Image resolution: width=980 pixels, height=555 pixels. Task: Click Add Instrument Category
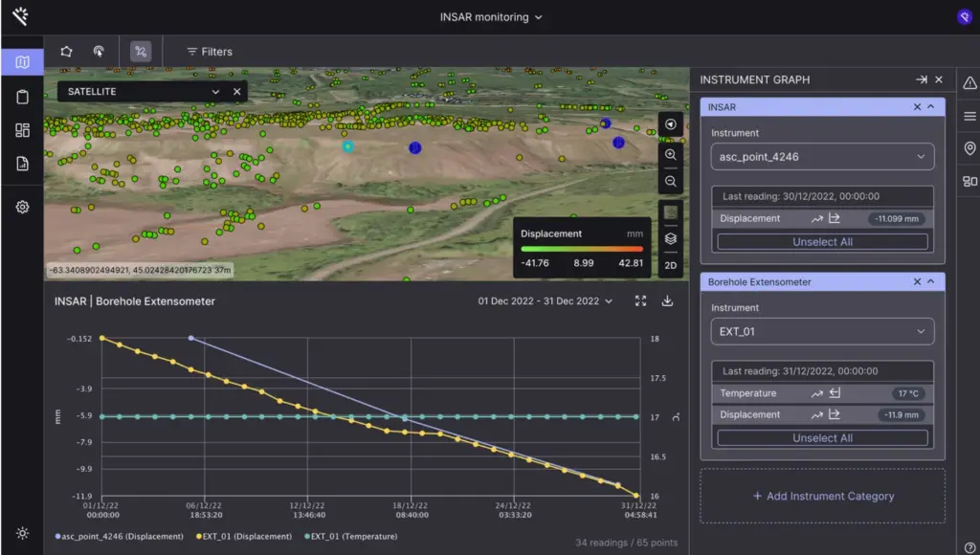(x=822, y=496)
